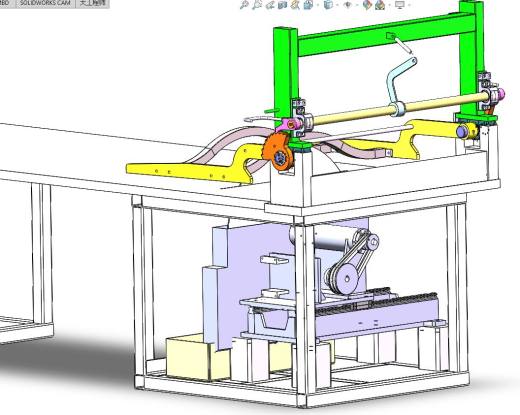The width and height of the screenshot is (520, 415).
Task: Click the Display Style cube icon
Action: 328,5
